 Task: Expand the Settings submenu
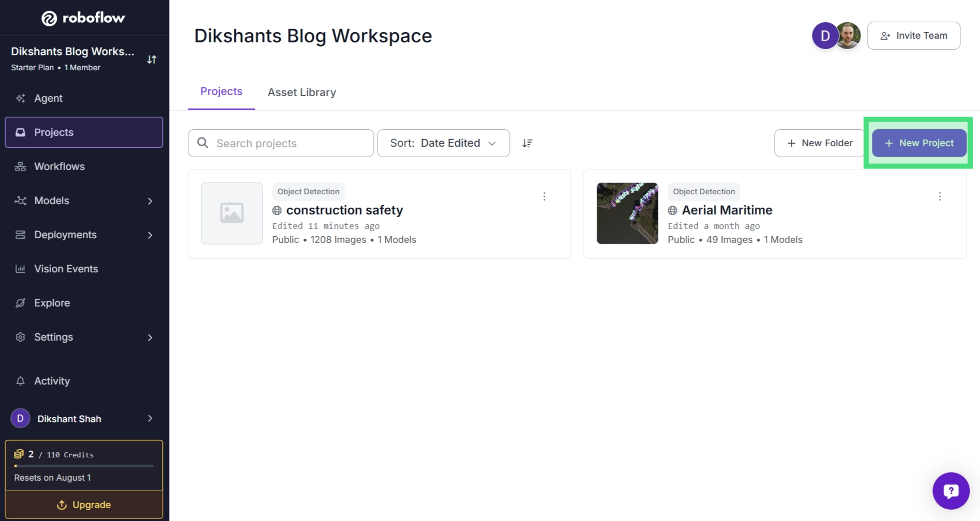point(150,338)
